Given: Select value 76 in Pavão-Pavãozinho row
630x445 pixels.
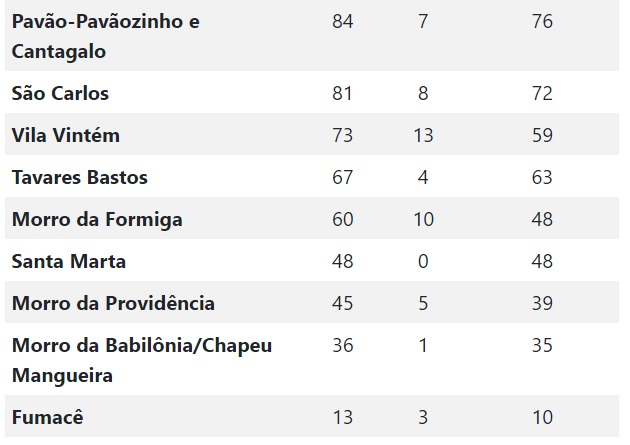Looking at the screenshot, I should click(542, 22).
